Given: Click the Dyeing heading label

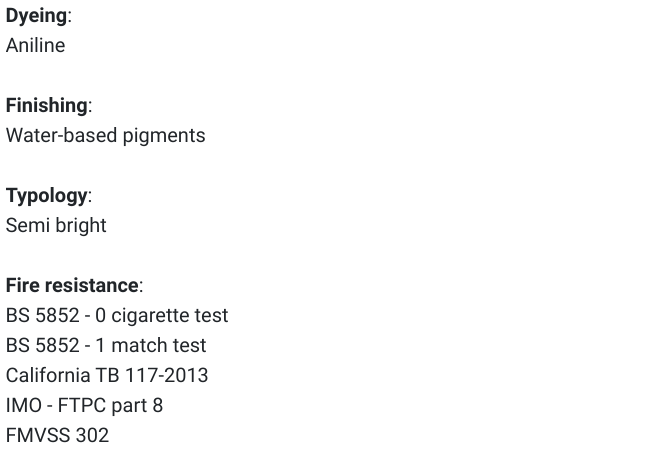Looking at the screenshot, I should tap(36, 16).
